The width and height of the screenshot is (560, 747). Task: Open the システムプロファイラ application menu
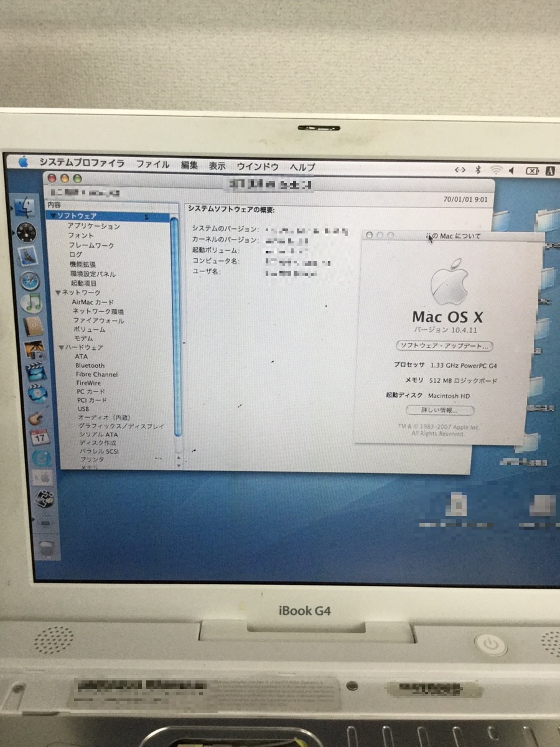[82, 163]
